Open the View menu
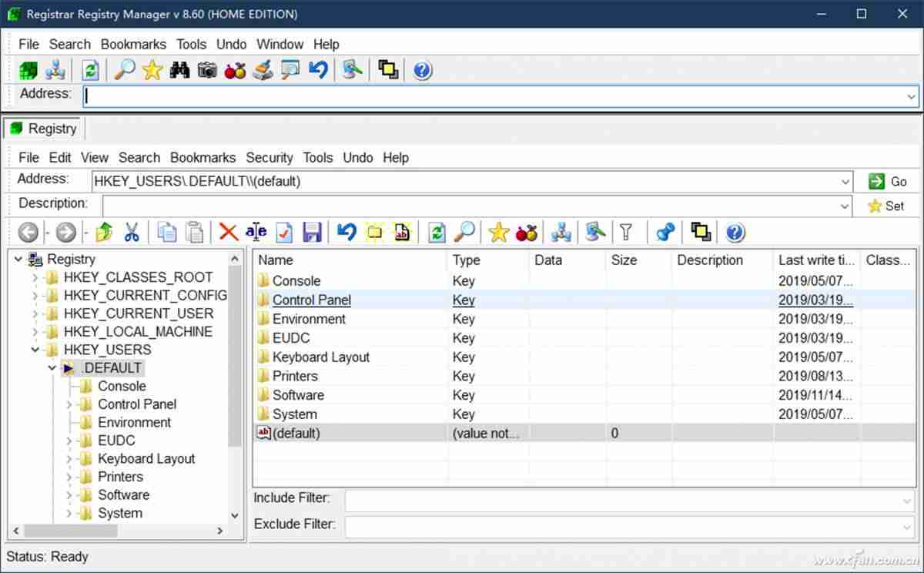This screenshot has height=573, width=924. (95, 157)
